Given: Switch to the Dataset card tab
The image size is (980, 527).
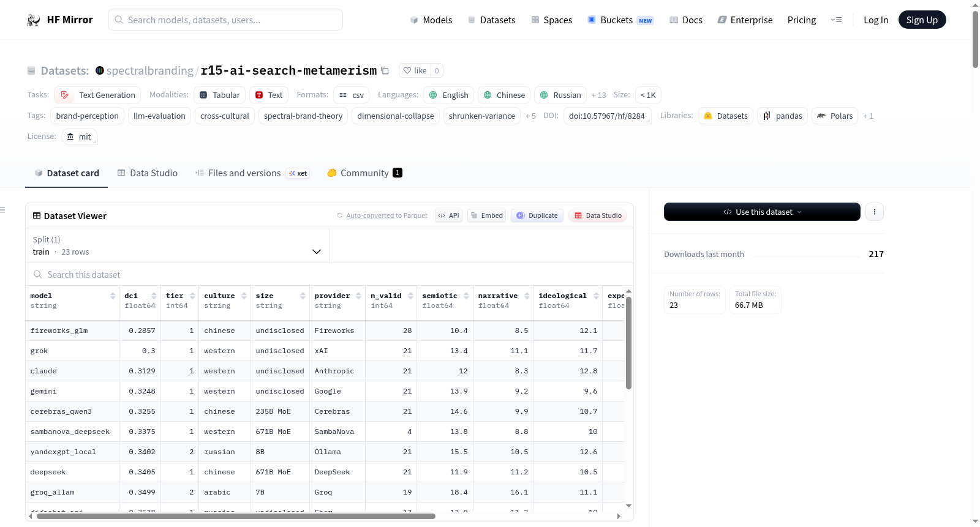Looking at the screenshot, I should (67, 173).
